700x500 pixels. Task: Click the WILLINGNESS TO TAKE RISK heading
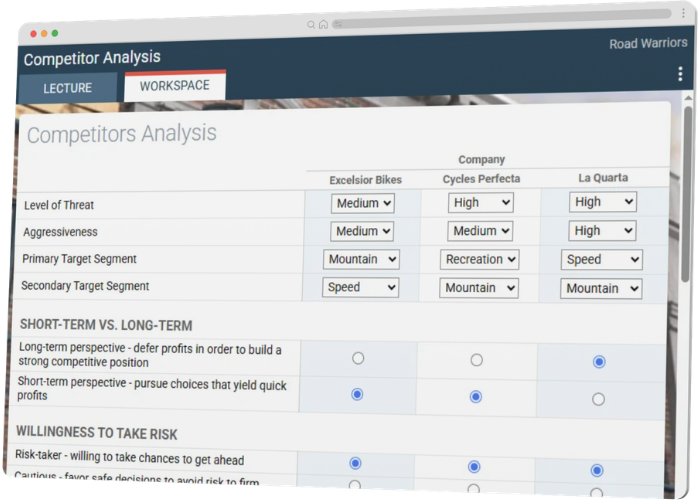click(x=97, y=433)
